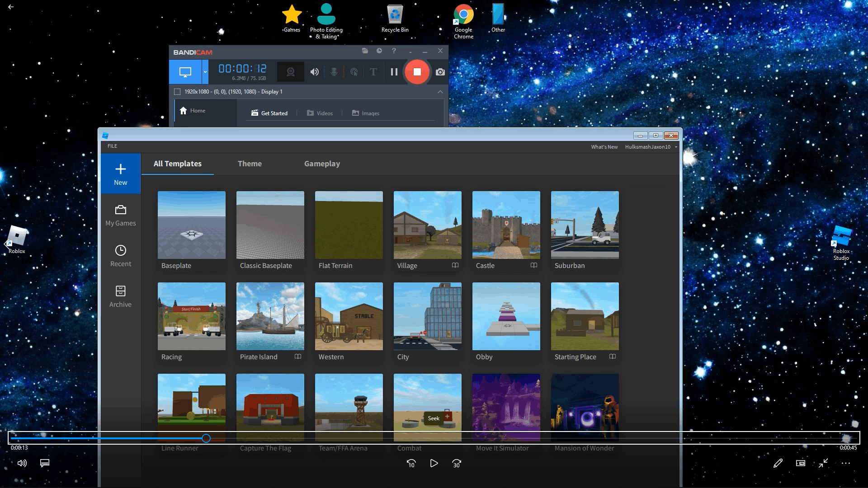Open Bandicam Videos section
868x488 pixels.
320,113
